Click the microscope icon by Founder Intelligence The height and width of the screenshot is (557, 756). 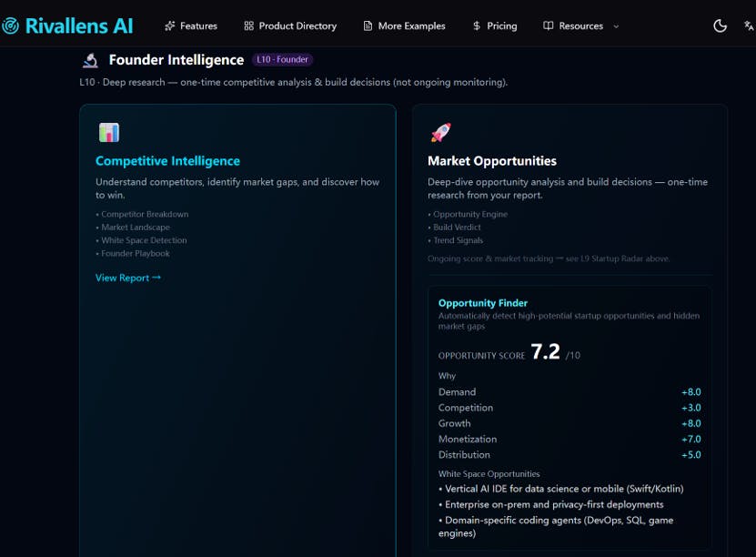point(90,60)
